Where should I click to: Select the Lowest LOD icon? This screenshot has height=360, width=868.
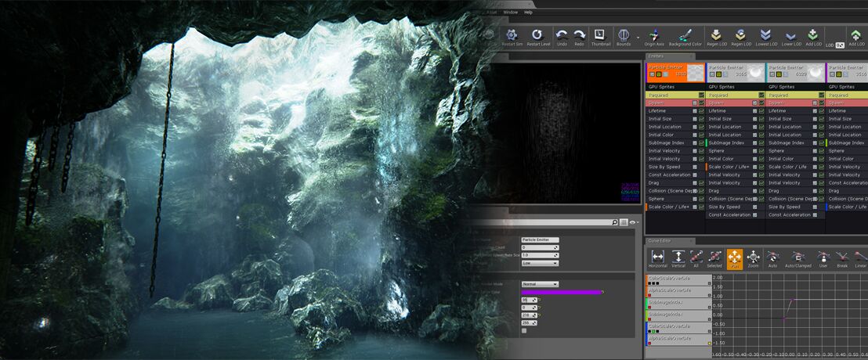tap(766, 35)
